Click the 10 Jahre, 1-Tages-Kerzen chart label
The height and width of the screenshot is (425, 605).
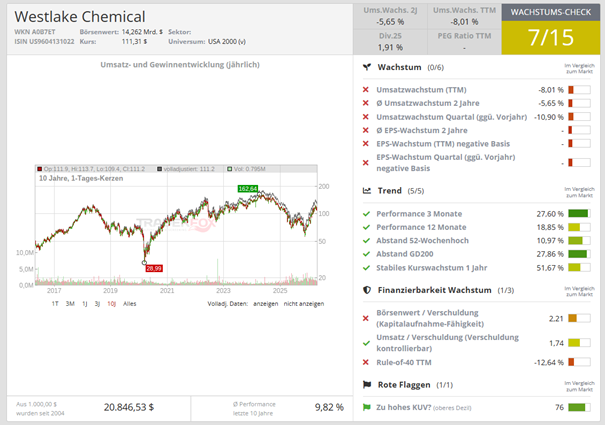(81, 178)
